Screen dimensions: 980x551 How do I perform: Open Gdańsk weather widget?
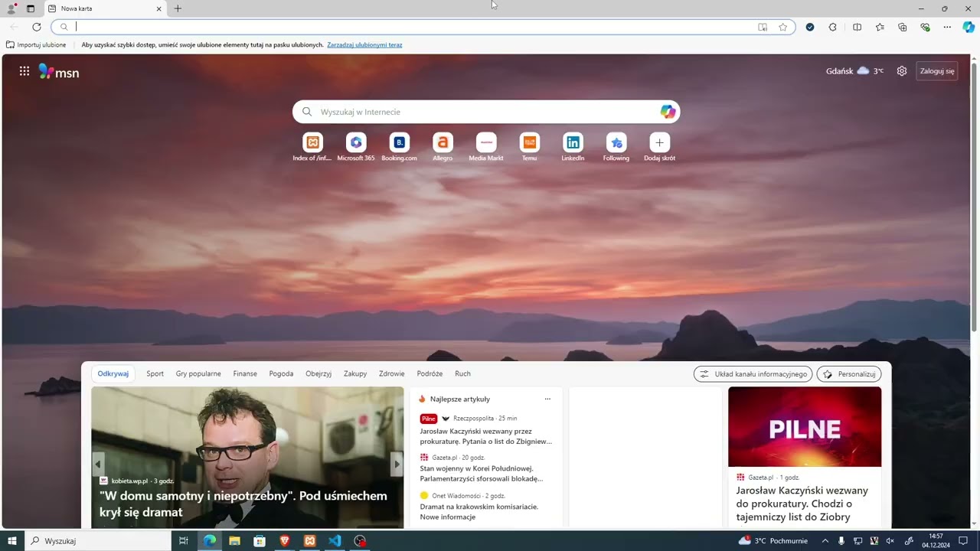coord(854,71)
